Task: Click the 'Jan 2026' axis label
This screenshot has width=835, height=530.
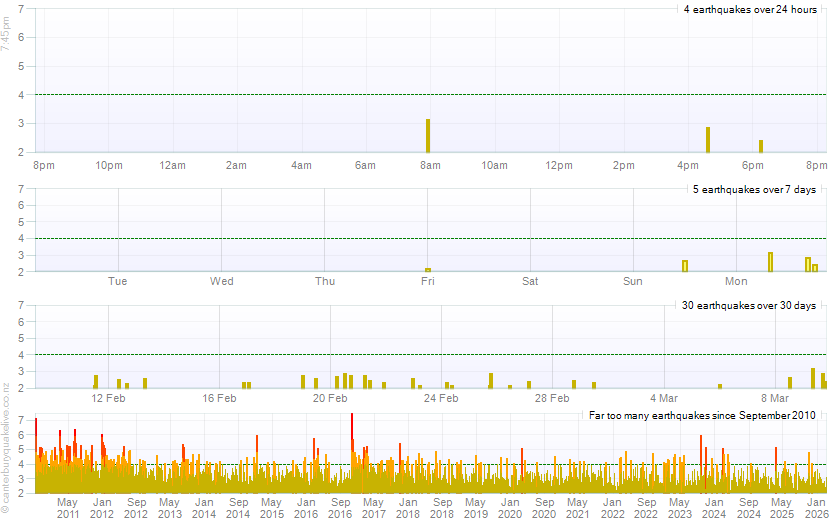Action: click(x=817, y=508)
